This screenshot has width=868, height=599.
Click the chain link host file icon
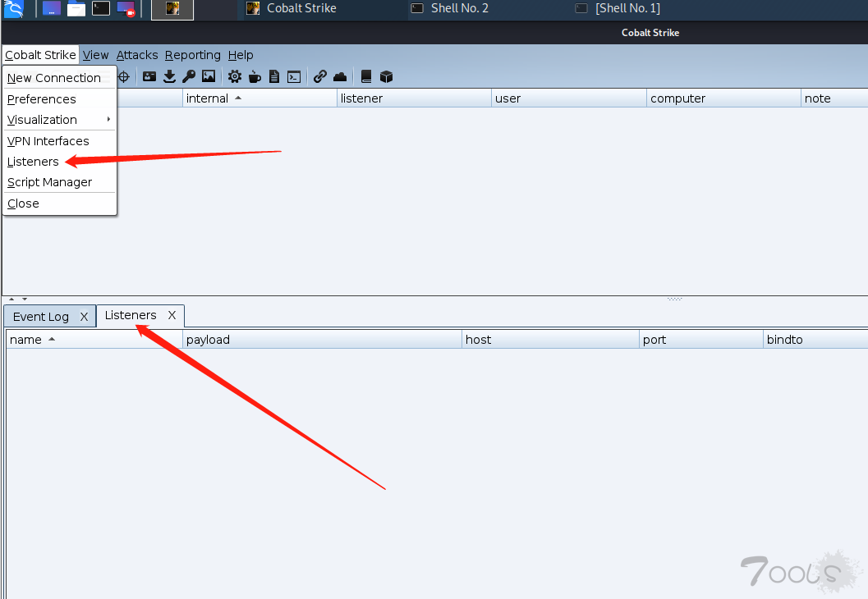click(x=320, y=77)
